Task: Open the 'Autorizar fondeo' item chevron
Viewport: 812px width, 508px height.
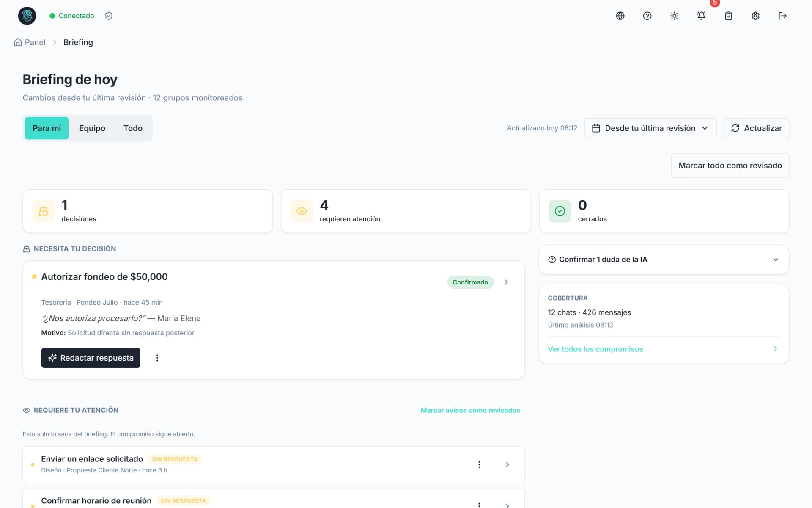Action: point(506,282)
